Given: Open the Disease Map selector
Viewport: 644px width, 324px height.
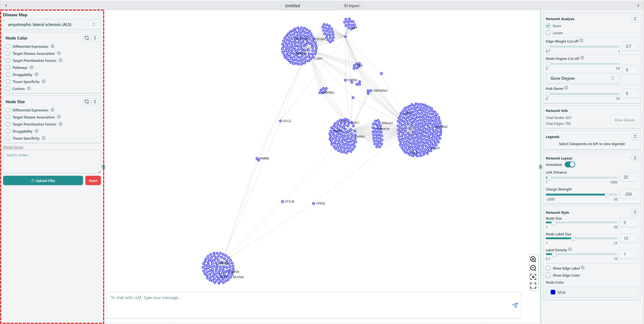Looking at the screenshot, I should [x=52, y=24].
